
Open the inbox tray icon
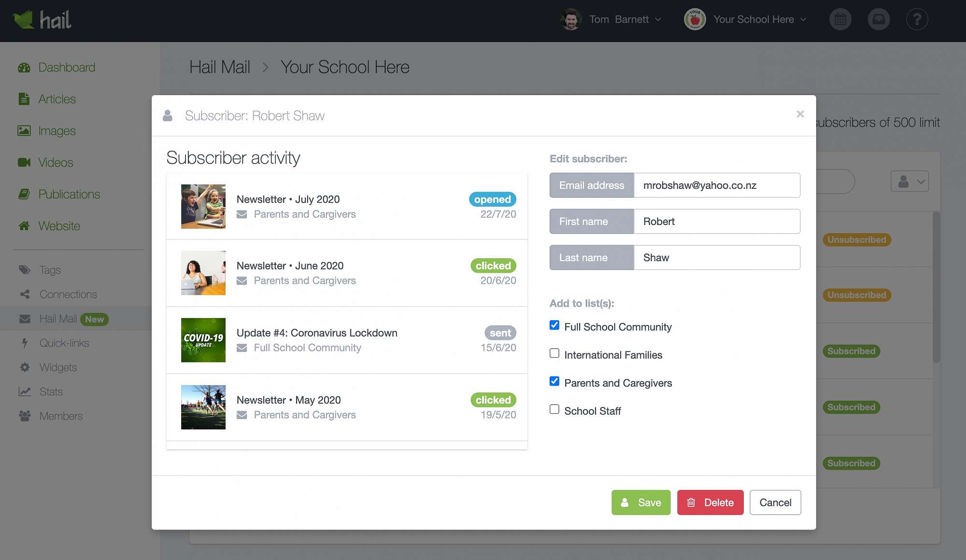coord(879,20)
